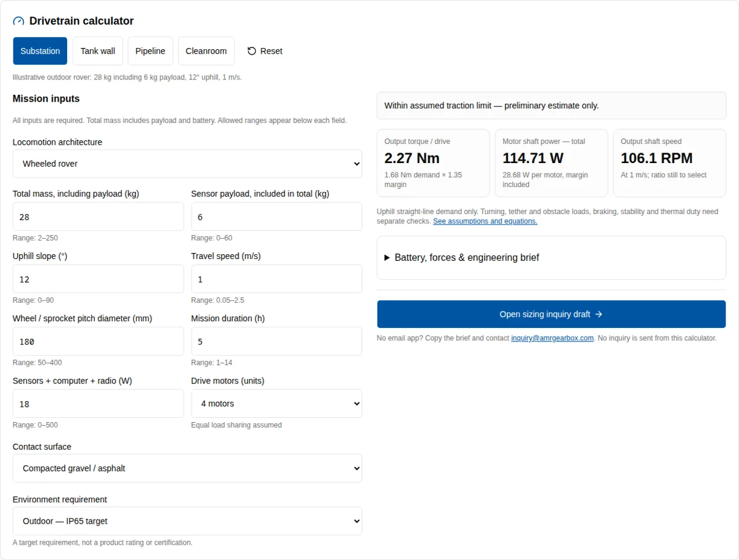Open the Locomotion architecture dropdown
Image resolution: width=739 pixels, height=560 pixels.
pos(187,164)
